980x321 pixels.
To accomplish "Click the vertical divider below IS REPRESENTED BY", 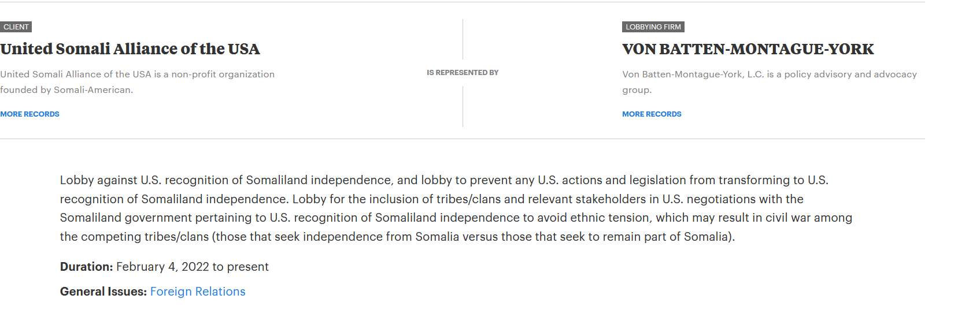I will click(463, 107).
